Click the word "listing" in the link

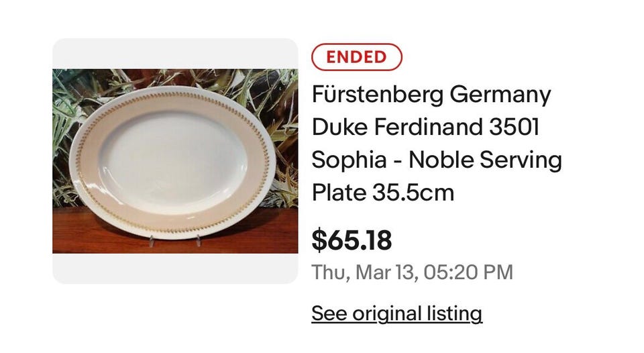454,313
